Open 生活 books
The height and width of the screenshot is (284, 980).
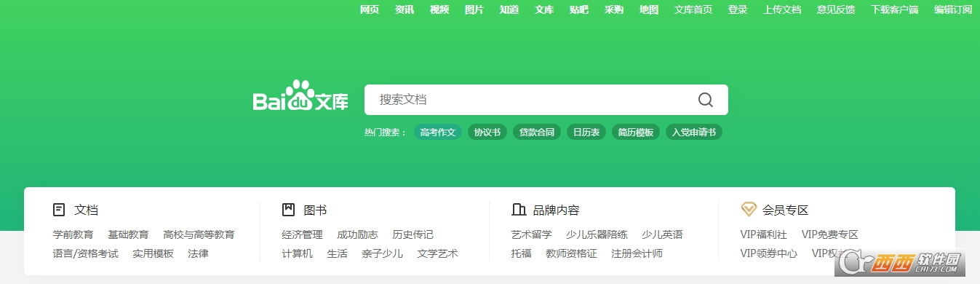point(338,253)
